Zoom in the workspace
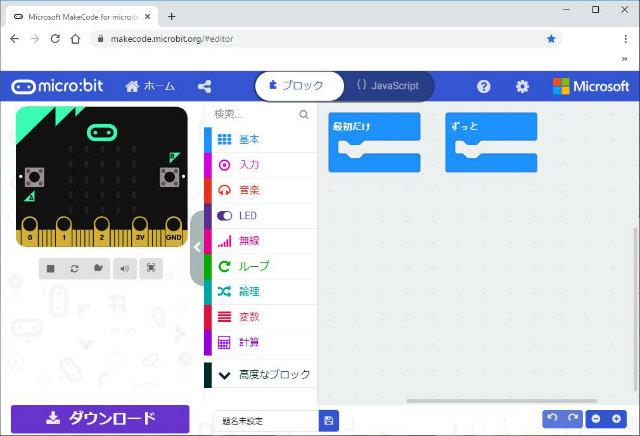The height and width of the screenshot is (436, 640). click(616, 419)
